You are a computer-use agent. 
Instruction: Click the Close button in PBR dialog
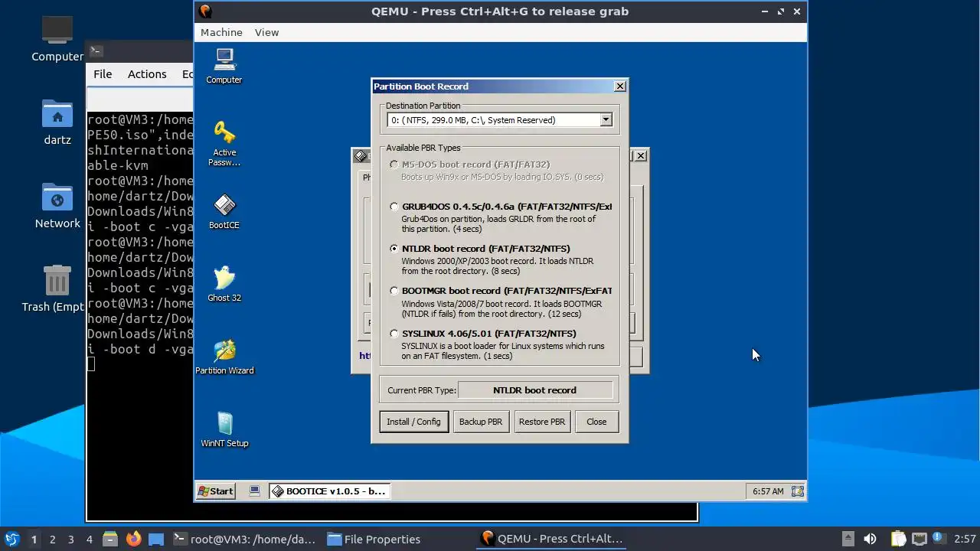(596, 422)
